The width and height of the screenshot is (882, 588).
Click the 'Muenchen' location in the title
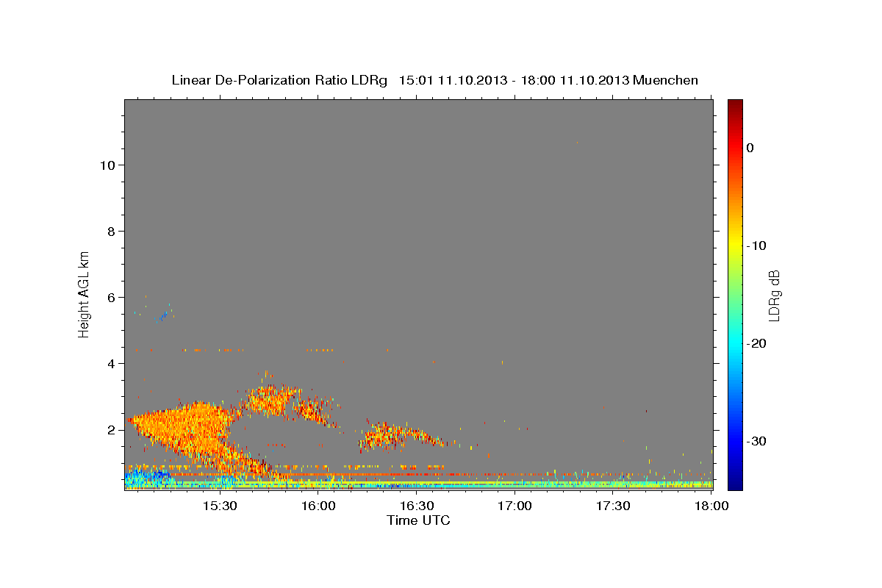pyautogui.click(x=665, y=80)
